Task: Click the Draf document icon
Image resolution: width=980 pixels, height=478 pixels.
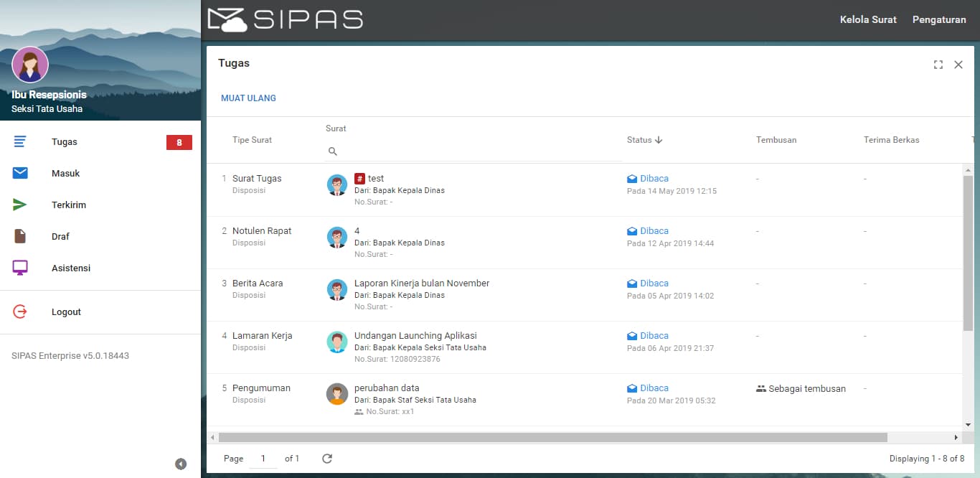Action: tap(20, 236)
